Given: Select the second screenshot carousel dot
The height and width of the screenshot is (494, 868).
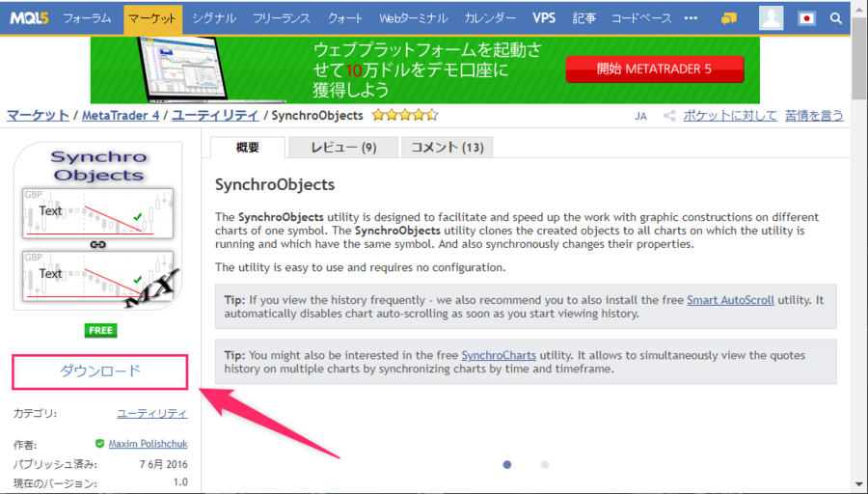Looking at the screenshot, I should click(x=545, y=465).
